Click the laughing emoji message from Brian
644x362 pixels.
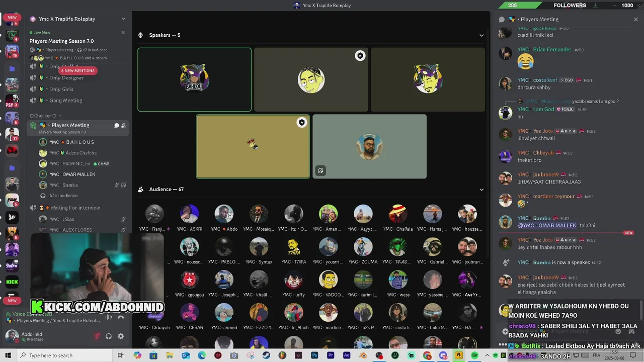pyautogui.click(x=525, y=61)
